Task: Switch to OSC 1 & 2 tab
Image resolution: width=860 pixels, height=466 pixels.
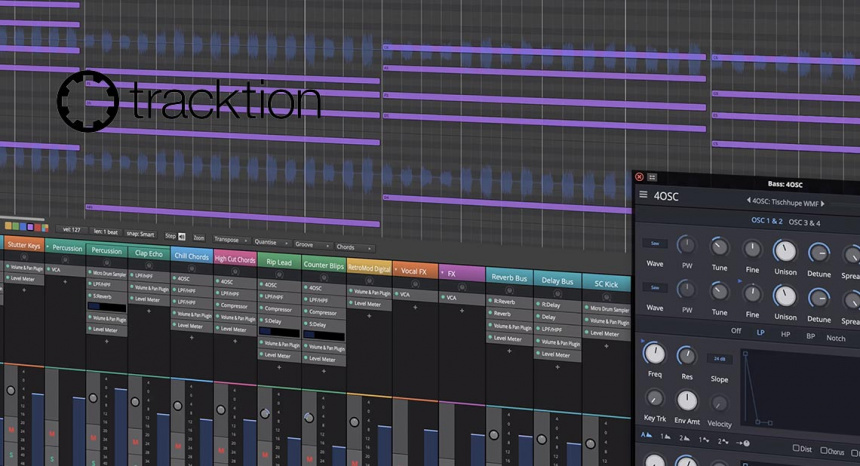Action: tap(767, 220)
